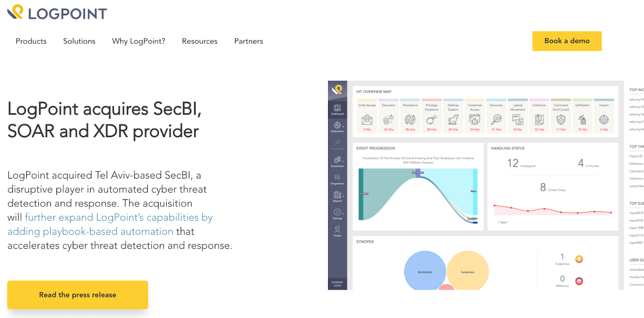Image resolution: width=644 pixels, height=318 pixels.
Task: Select the Initial Access envelope icon
Action: (367, 120)
